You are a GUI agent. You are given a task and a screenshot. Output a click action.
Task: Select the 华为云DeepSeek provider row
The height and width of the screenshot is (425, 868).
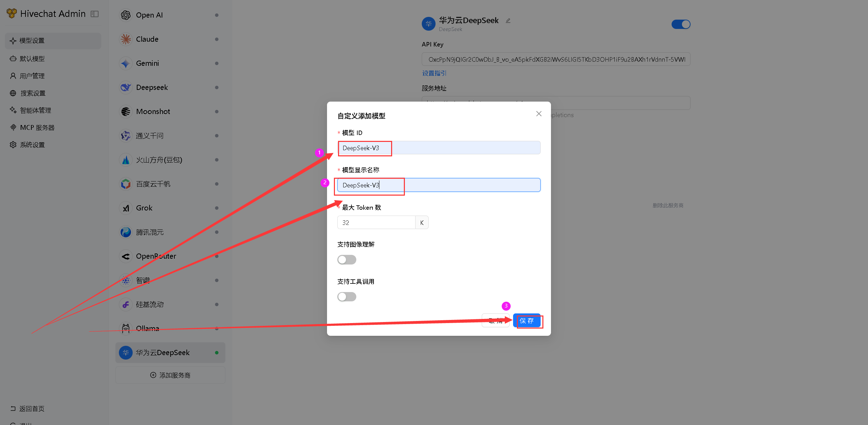tap(170, 353)
